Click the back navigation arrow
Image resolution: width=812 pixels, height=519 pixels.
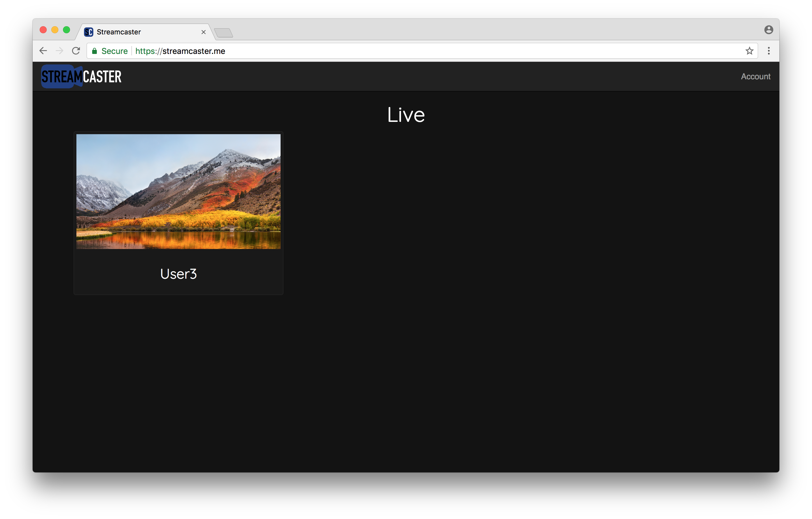point(43,51)
